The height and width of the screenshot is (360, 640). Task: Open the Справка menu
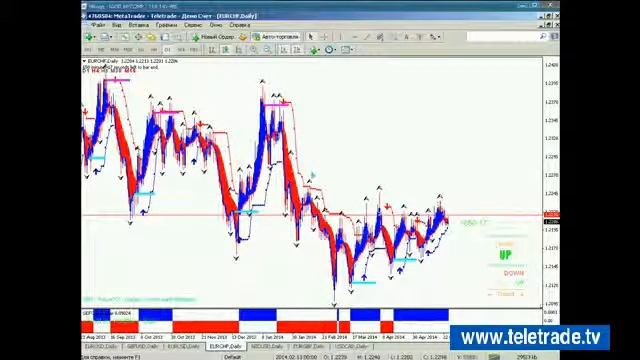240,25
